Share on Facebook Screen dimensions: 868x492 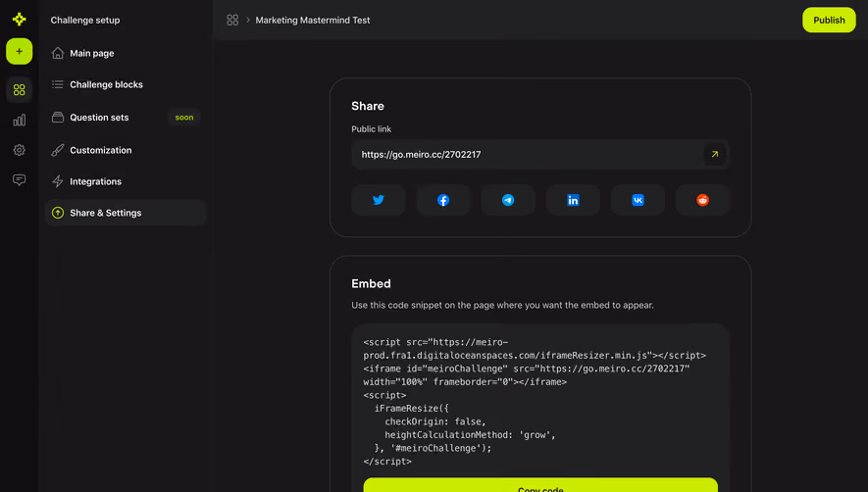(x=443, y=200)
